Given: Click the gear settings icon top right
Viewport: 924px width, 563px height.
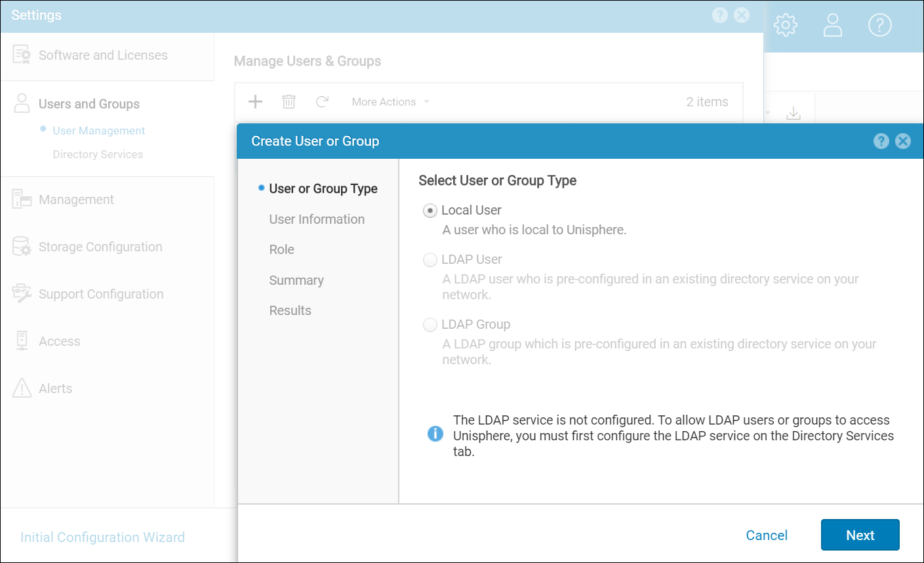Looking at the screenshot, I should click(785, 26).
